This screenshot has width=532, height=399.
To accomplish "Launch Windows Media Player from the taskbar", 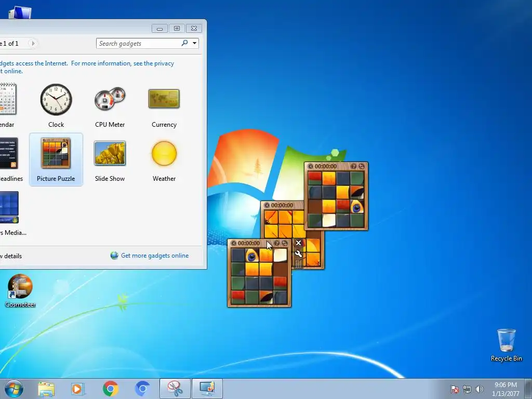I will 78,389.
